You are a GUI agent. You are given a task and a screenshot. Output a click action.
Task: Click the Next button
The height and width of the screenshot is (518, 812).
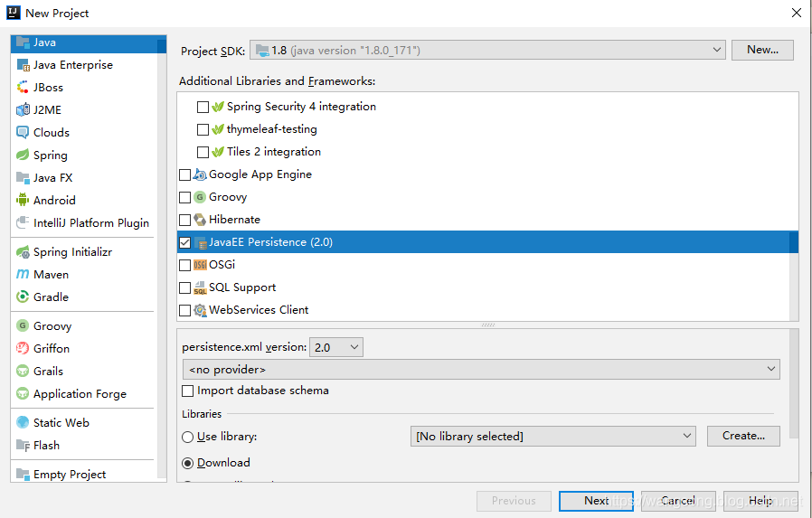point(596,501)
